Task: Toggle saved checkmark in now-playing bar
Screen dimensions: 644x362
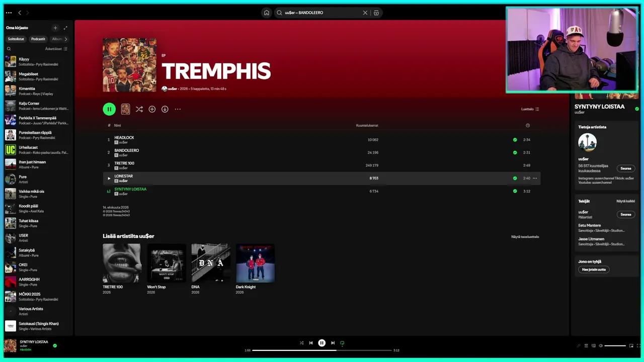Action: [x=55, y=345]
